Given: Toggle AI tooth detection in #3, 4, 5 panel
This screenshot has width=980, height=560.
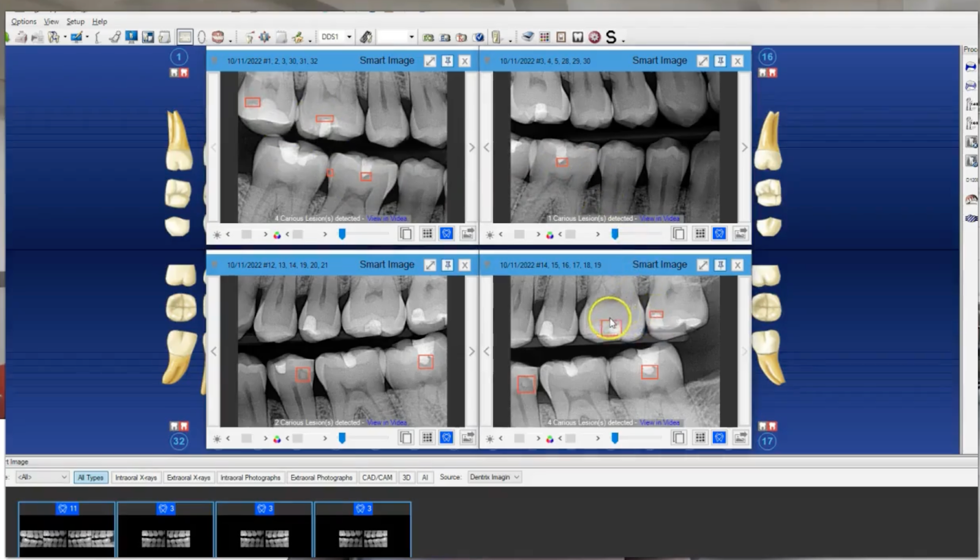Looking at the screenshot, I should tap(719, 234).
